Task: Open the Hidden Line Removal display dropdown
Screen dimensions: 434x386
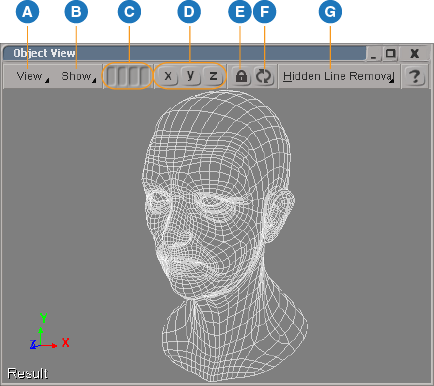Action: point(339,76)
